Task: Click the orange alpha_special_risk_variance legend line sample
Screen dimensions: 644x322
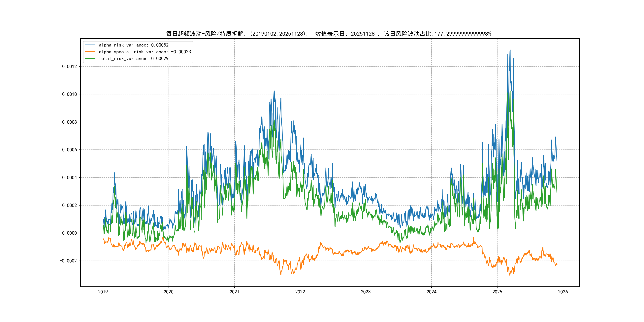Action: pyautogui.click(x=90, y=52)
